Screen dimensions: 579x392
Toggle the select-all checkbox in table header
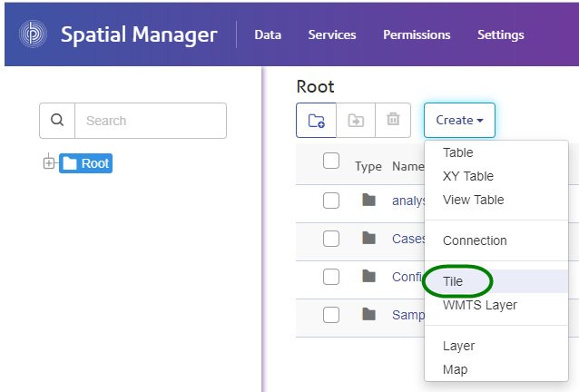click(331, 162)
